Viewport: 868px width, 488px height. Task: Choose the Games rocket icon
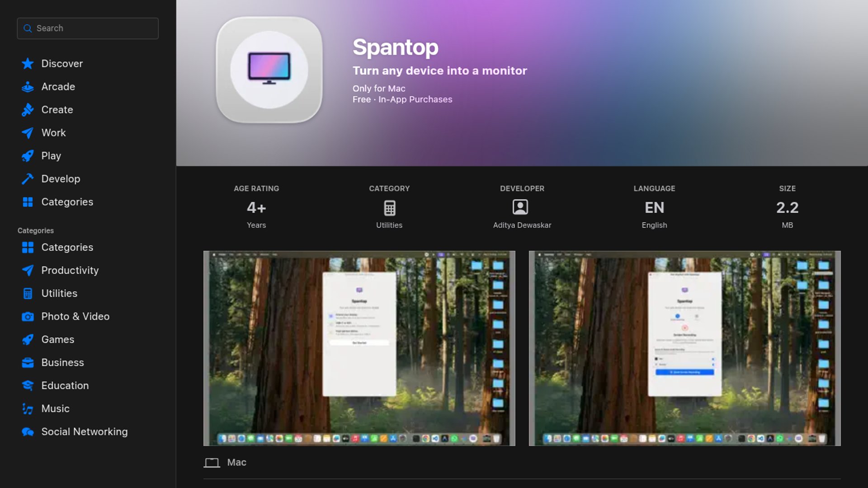point(28,340)
